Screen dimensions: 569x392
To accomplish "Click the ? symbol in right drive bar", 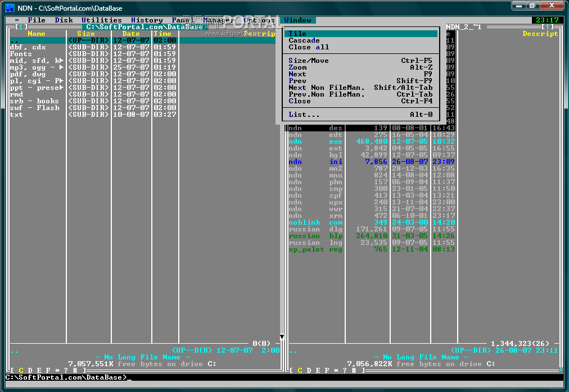I will click(344, 370).
